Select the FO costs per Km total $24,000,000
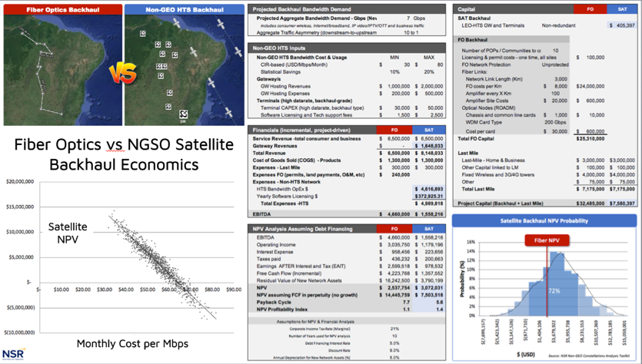The width and height of the screenshot is (642, 364). coord(590,86)
